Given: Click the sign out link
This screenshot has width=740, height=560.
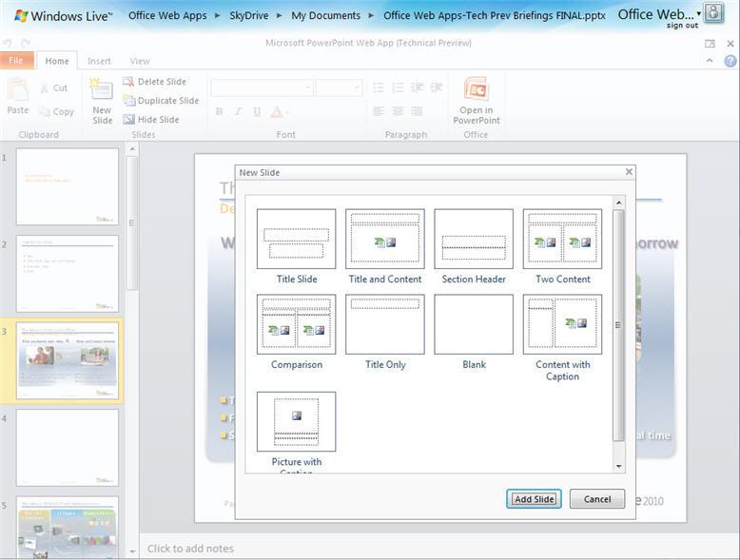Looking at the screenshot, I should pos(682,26).
